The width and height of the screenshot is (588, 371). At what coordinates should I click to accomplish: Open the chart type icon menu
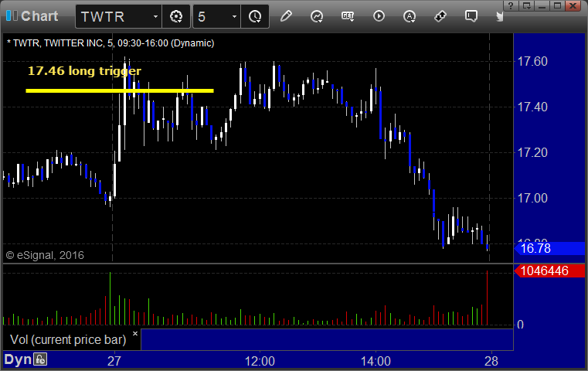(x=317, y=16)
